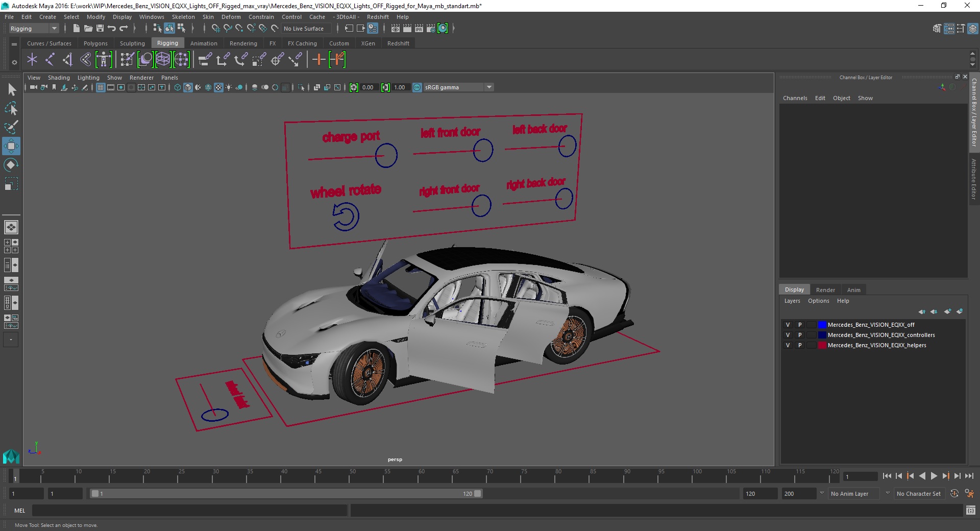
Task: Click the Parent constraint shelf icon
Action: pyautogui.click(x=205, y=60)
